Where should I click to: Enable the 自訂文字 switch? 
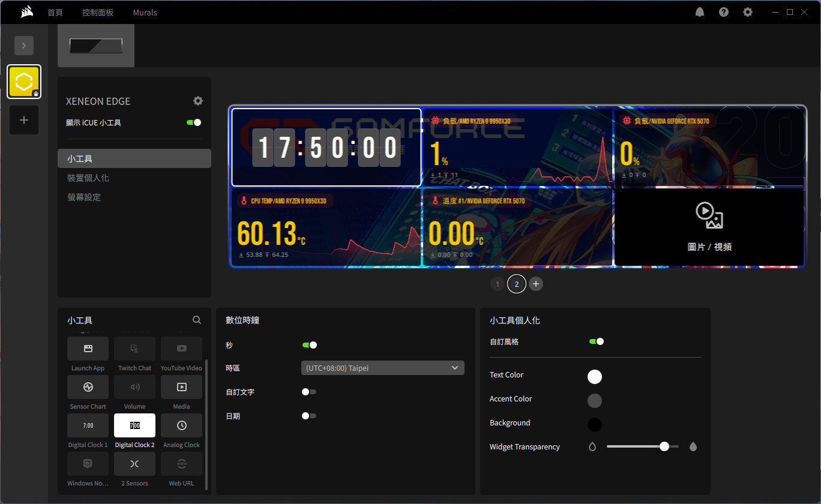coord(309,392)
